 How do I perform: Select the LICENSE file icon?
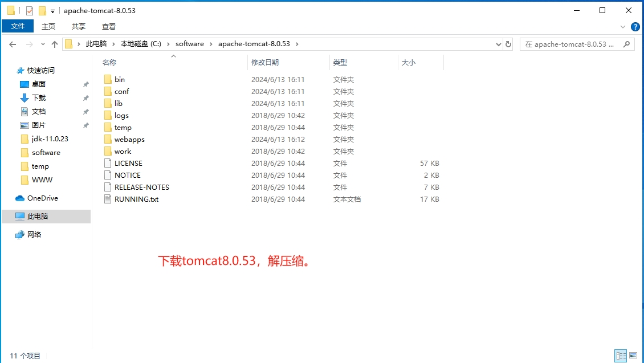click(108, 163)
